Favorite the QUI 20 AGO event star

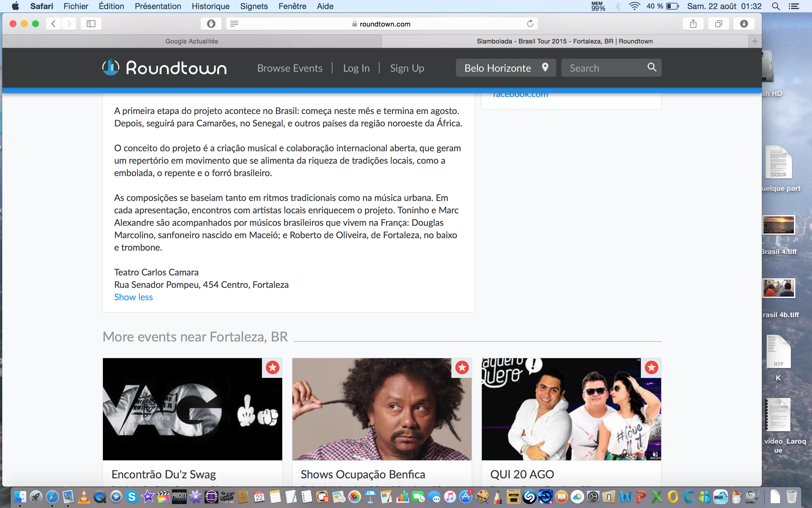click(x=651, y=367)
